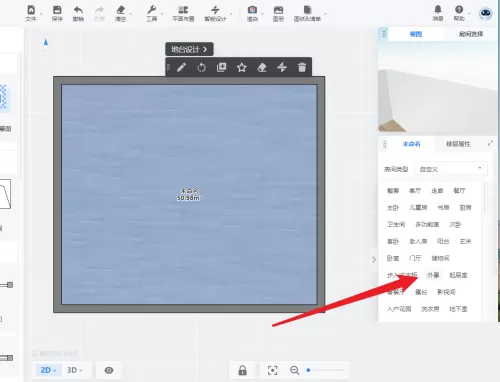500x382 pixels.
Task: Choose room type 书房
Action: pos(443,208)
